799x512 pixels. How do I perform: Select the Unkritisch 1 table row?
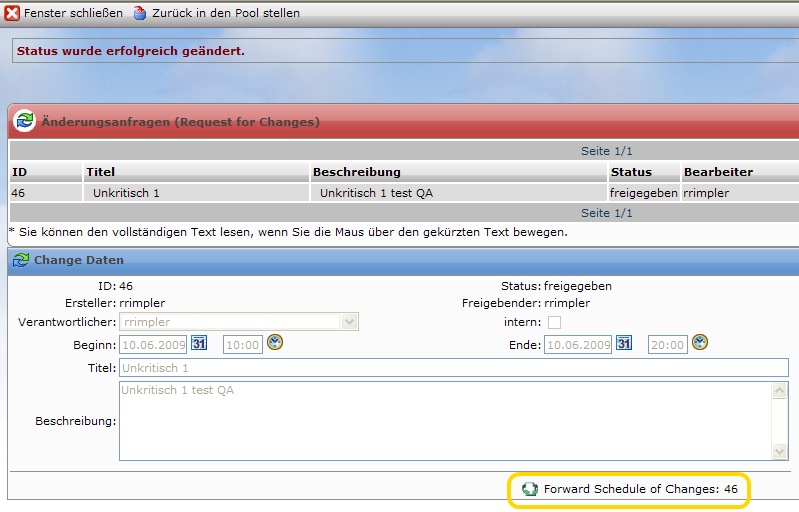[x=126, y=192]
